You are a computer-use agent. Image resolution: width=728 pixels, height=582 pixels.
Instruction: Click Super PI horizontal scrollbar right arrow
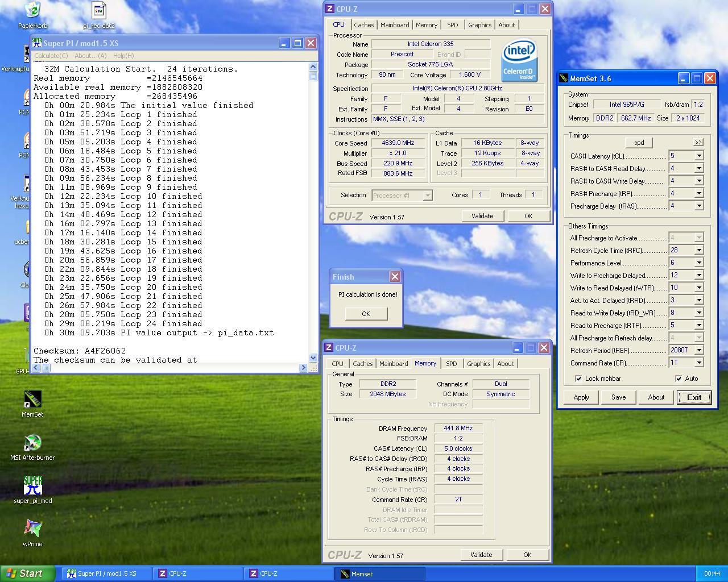(x=303, y=368)
